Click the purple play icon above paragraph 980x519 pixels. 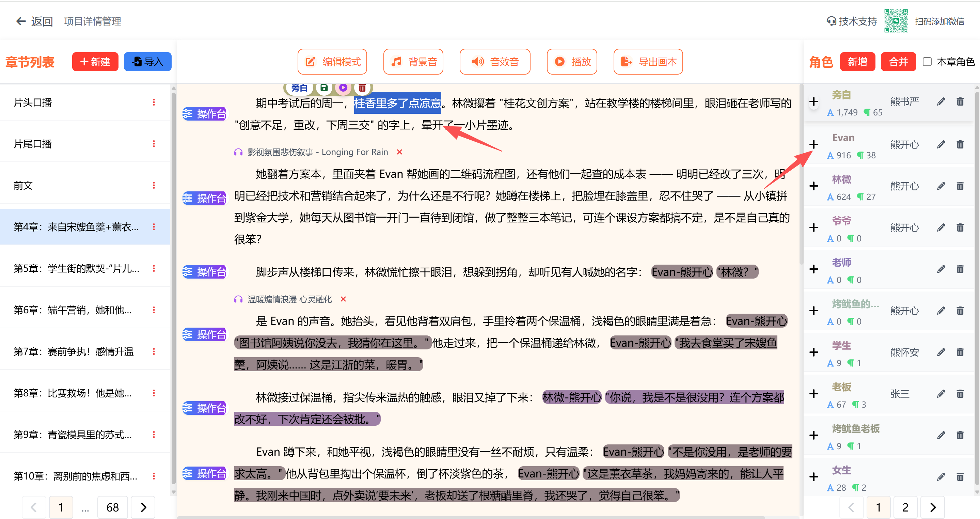(343, 88)
